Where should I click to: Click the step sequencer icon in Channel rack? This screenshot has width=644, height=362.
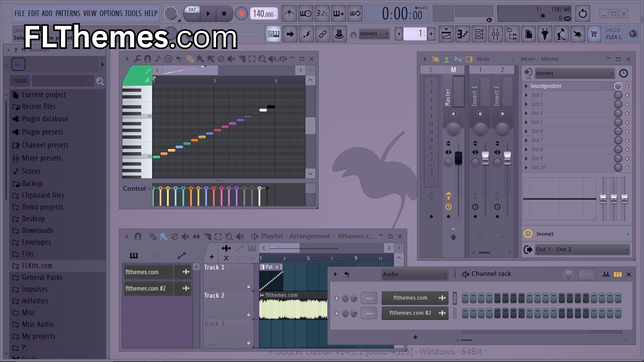tap(618, 274)
